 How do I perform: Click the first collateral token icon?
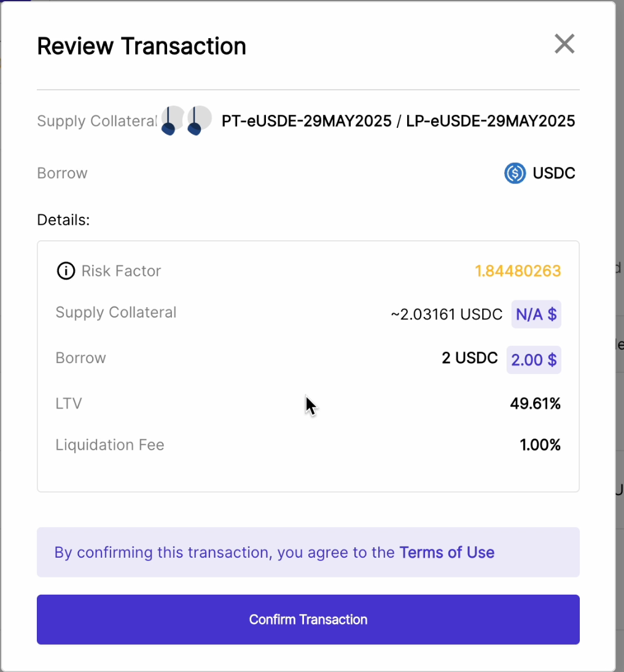pos(173,119)
